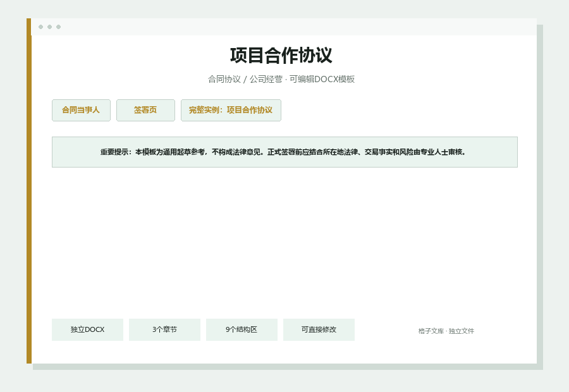Select the 签署页 tag
Image resolution: width=569 pixels, height=392 pixels.
(145, 111)
